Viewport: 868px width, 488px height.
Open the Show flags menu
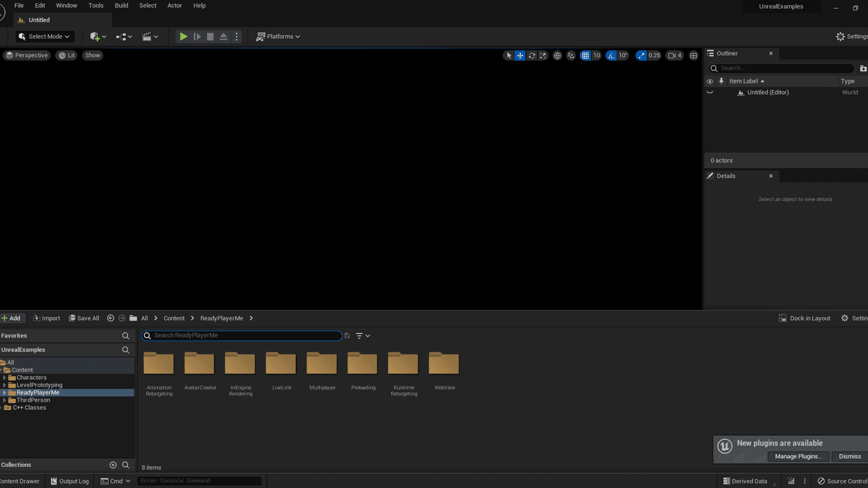click(93, 55)
